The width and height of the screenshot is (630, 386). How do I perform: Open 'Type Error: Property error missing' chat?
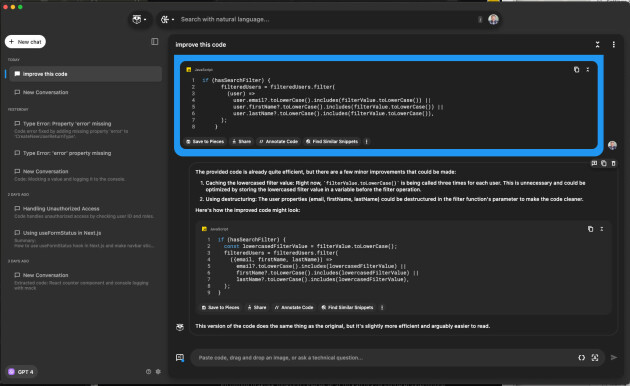(85, 129)
